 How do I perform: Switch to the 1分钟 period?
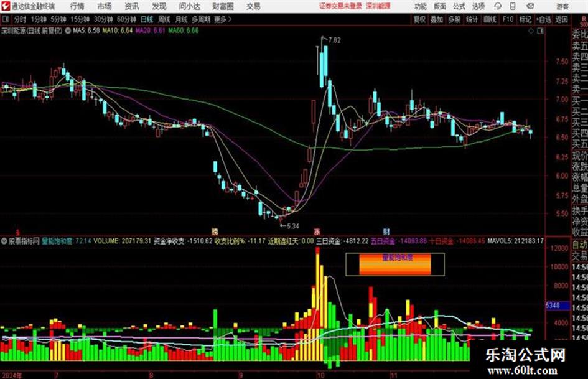pyautogui.click(x=38, y=19)
